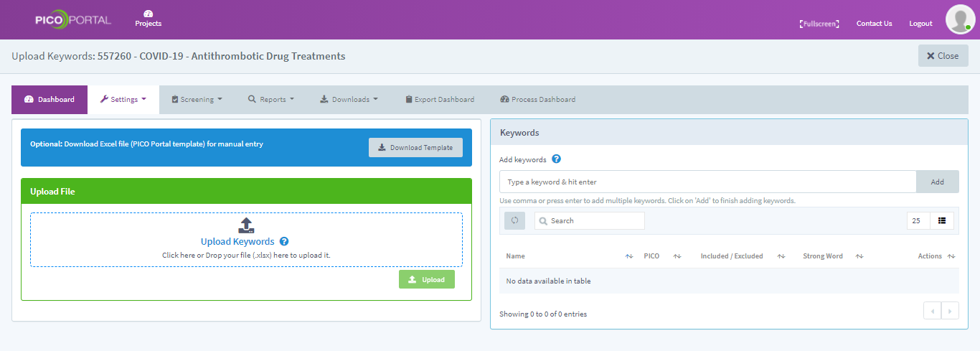Toggle the column list view icon
The height and width of the screenshot is (351, 980).
[x=942, y=220]
